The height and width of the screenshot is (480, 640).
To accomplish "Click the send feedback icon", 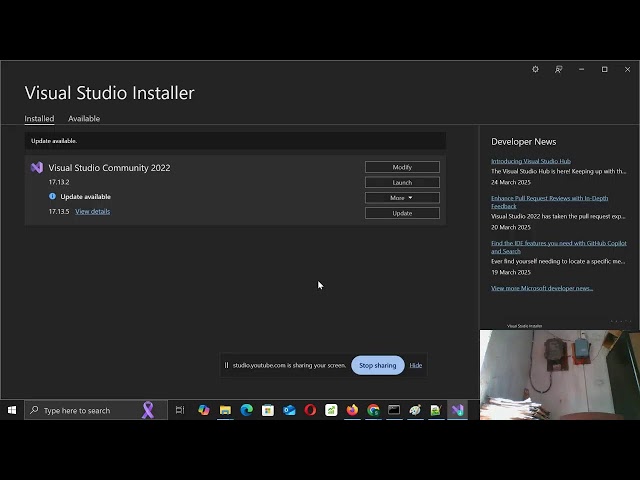I will point(558,69).
